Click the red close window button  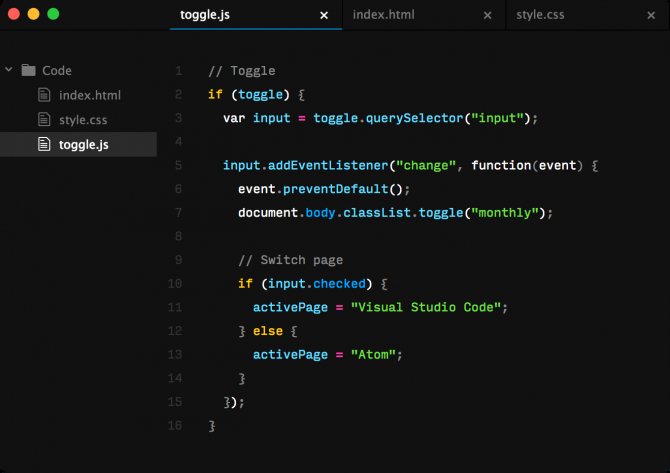(14, 14)
